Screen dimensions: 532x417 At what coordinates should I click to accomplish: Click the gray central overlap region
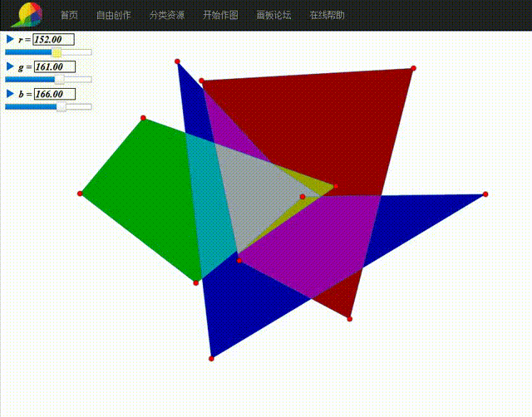click(x=258, y=194)
